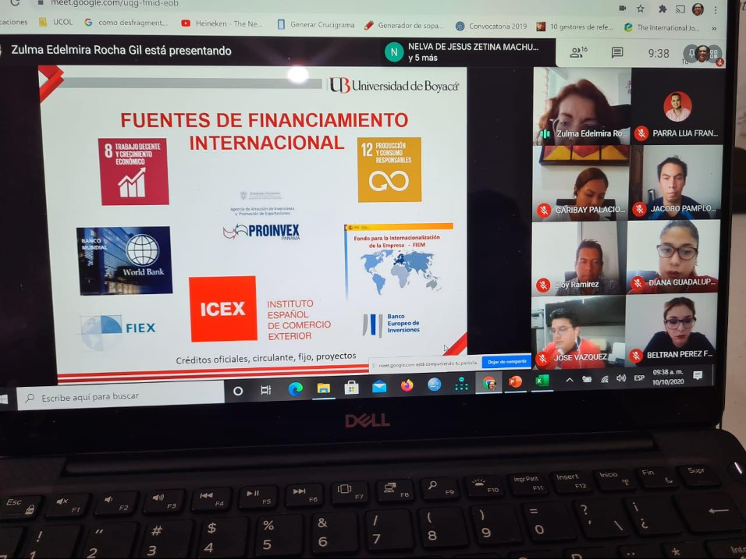Open File Explorer from taskbar
The width and height of the screenshot is (746, 560).
[324, 388]
